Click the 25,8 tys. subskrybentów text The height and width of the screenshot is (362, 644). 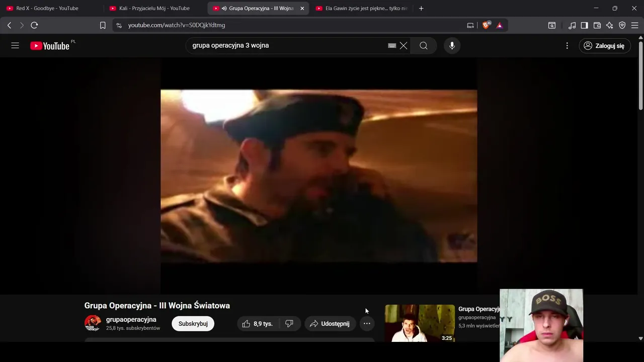click(x=133, y=328)
